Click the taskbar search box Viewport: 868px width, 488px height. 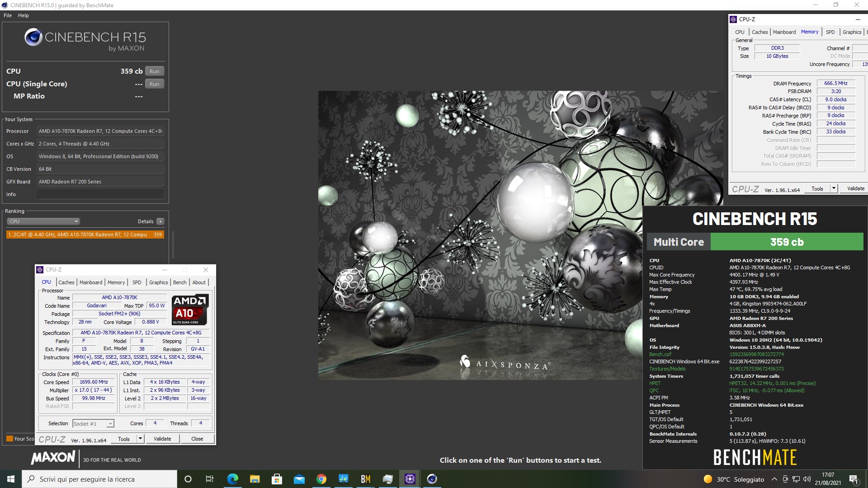click(x=99, y=479)
